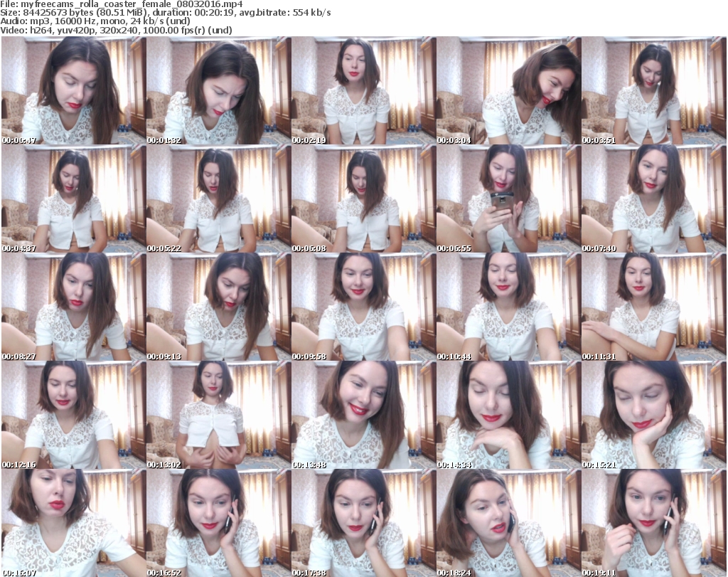Click the final frame at 00:19:11

point(654,524)
